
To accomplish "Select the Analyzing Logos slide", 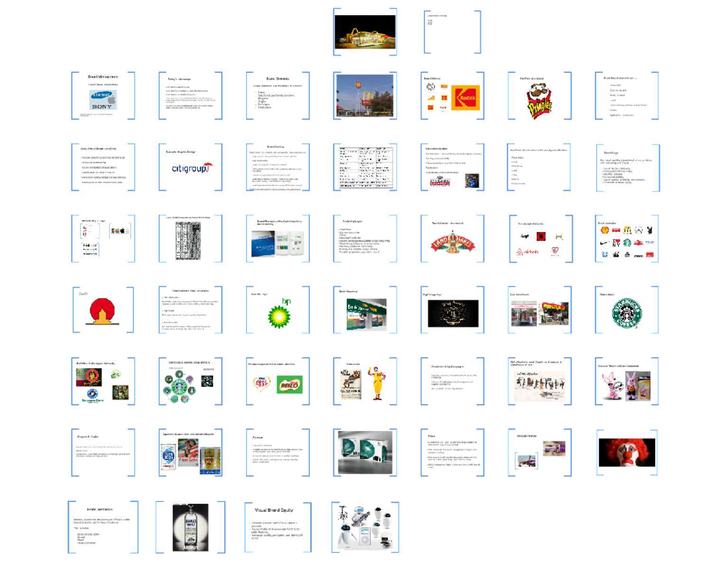I will pyautogui.click(x=365, y=239).
